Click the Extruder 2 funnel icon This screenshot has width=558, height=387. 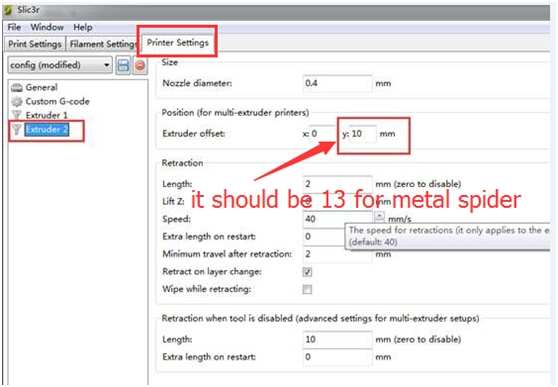pos(17,129)
